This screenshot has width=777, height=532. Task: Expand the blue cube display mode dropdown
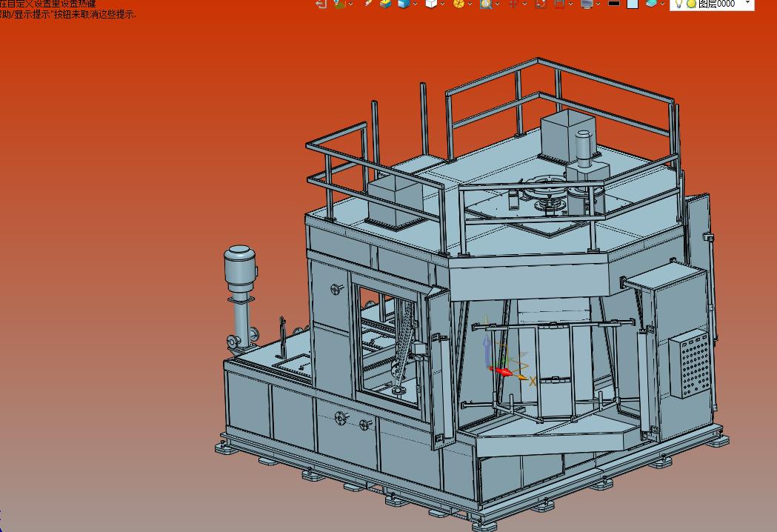pos(415,4)
